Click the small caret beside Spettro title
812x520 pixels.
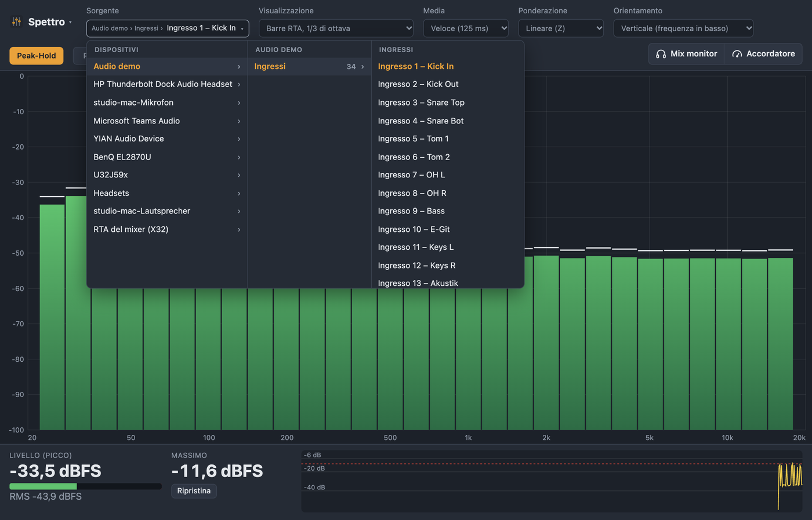(x=70, y=22)
